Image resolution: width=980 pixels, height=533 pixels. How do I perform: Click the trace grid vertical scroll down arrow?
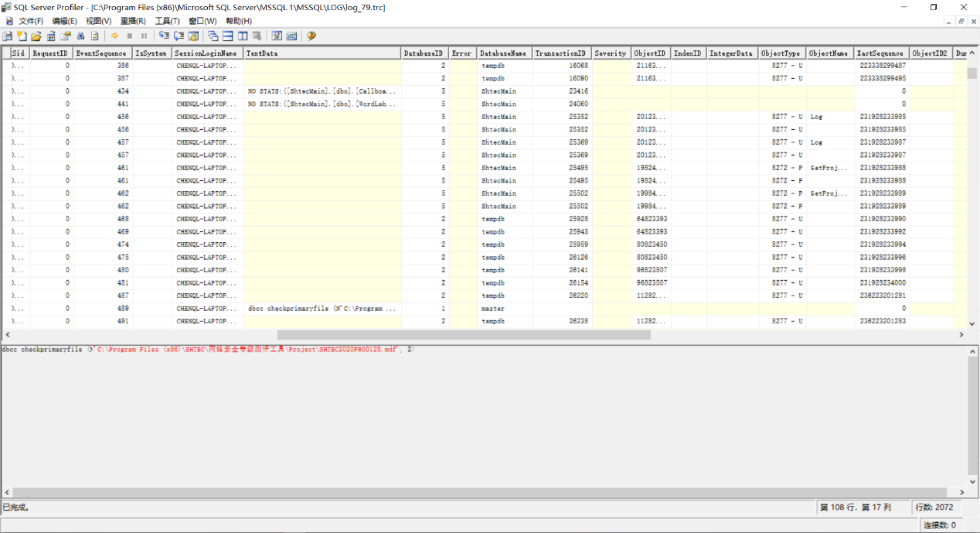[972, 323]
